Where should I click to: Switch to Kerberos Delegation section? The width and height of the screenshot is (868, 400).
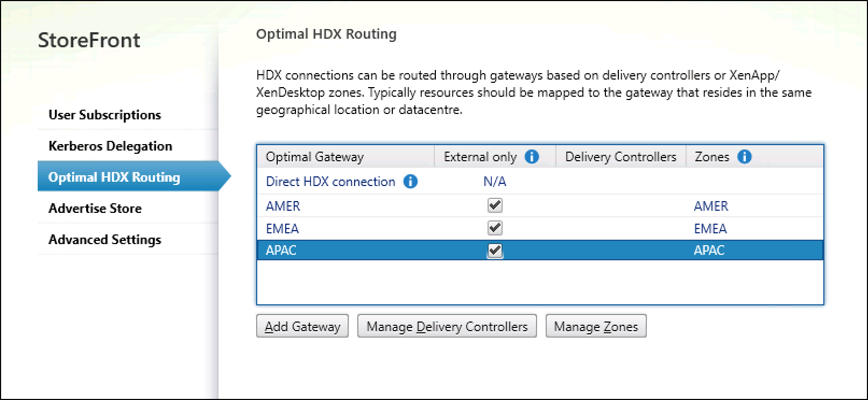pyautogui.click(x=110, y=146)
